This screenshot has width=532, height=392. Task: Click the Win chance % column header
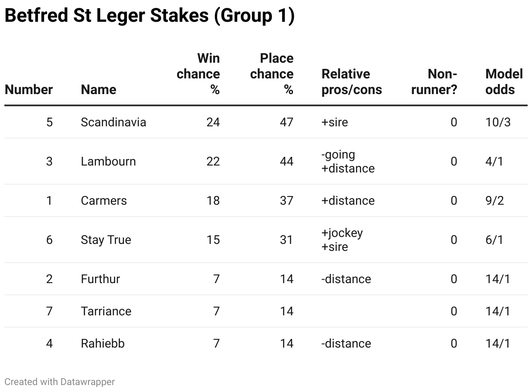tap(198, 74)
